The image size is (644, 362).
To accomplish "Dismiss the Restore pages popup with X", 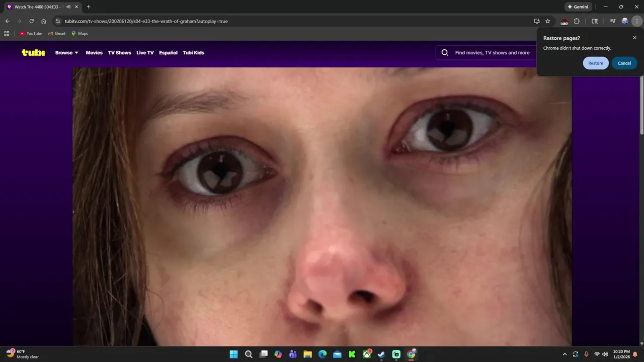I will coord(634,38).
